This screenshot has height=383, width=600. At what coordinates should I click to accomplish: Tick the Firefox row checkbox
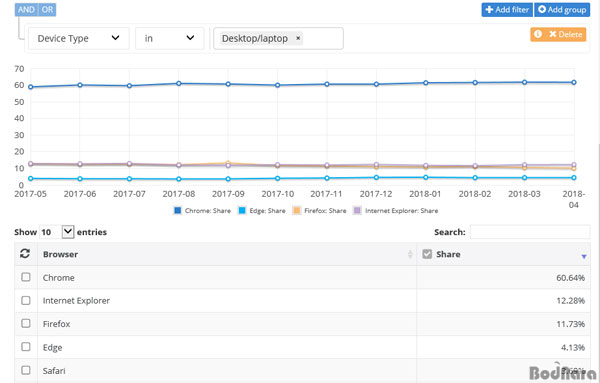[x=26, y=324]
